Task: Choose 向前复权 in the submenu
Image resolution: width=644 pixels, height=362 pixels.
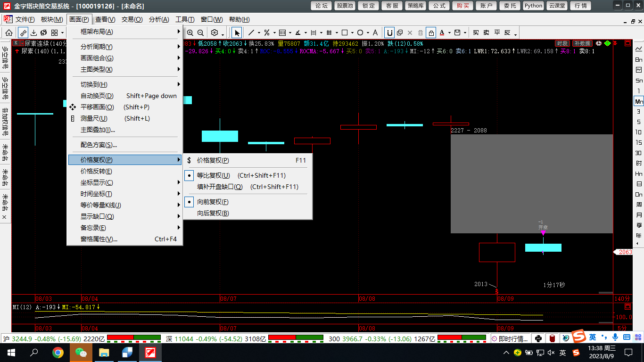Action: (x=213, y=202)
